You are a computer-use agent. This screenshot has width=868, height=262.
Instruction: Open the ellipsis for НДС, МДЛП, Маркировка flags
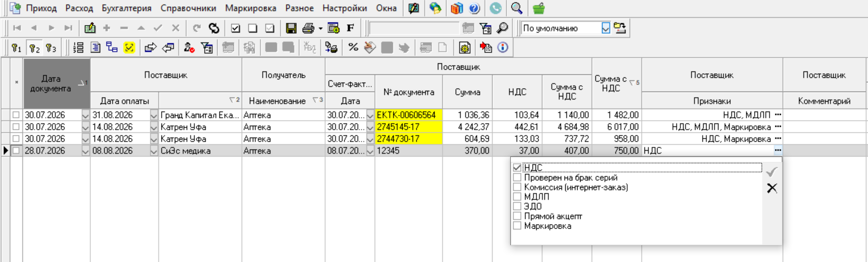(778, 127)
